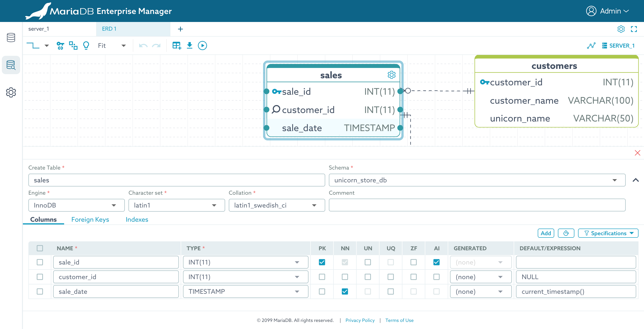
Task: Click the Add column button
Action: point(546,233)
